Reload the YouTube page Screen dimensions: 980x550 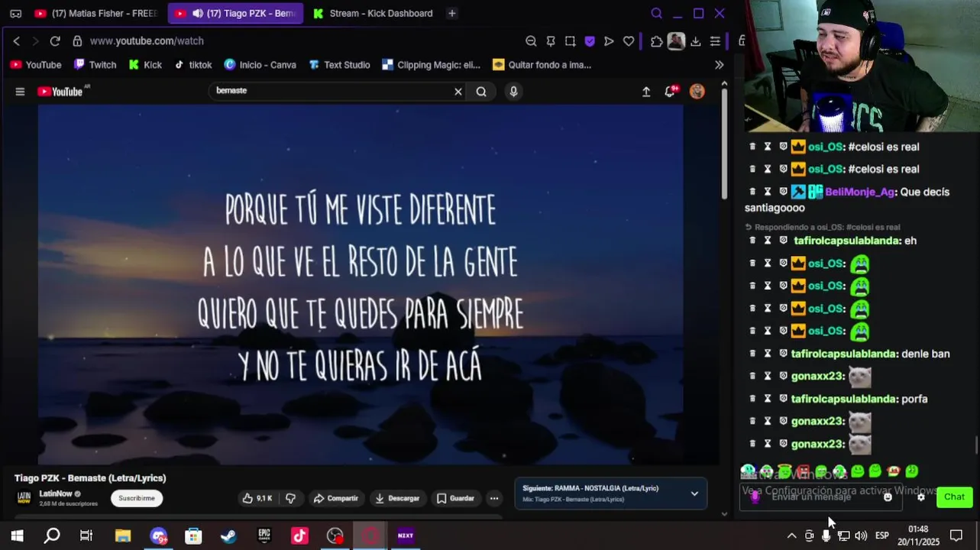pyautogui.click(x=55, y=41)
